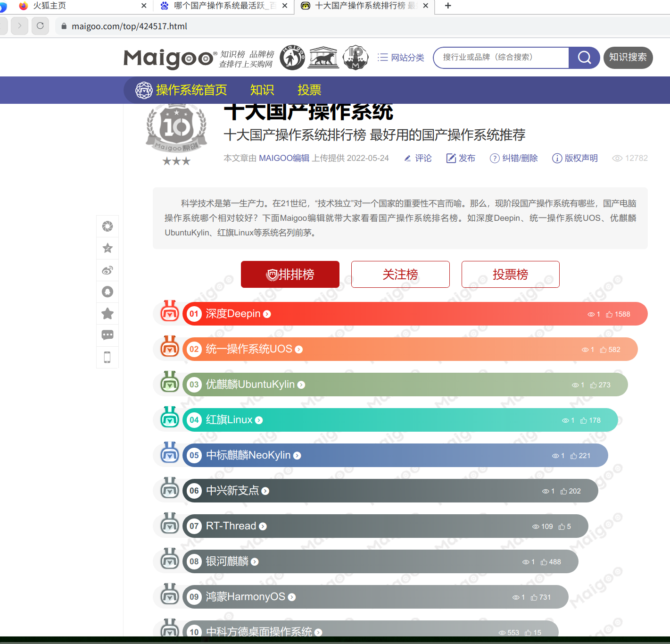Image resolution: width=670 pixels, height=644 pixels.
Task: Share the article to QQ
Action: click(107, 292)
